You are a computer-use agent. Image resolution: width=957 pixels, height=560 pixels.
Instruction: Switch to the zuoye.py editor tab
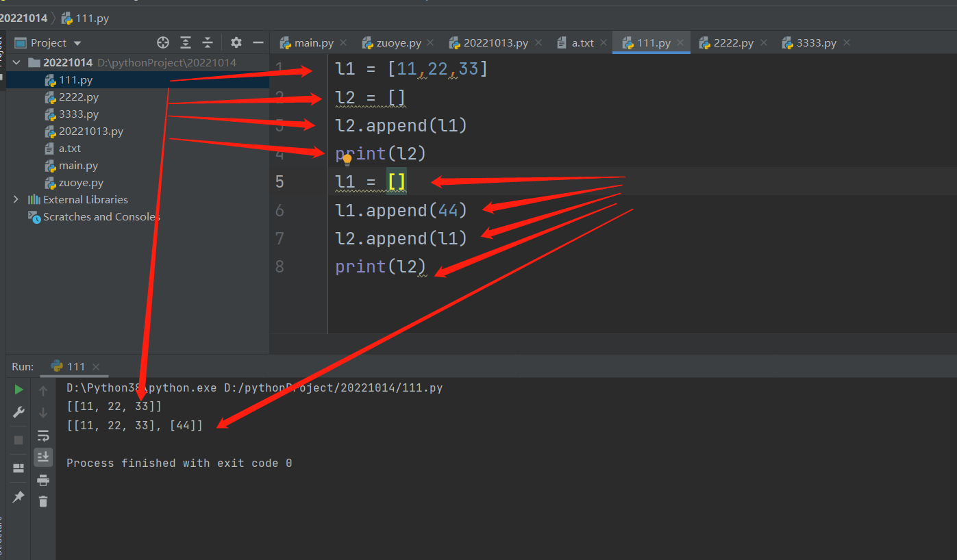[391, 42]
